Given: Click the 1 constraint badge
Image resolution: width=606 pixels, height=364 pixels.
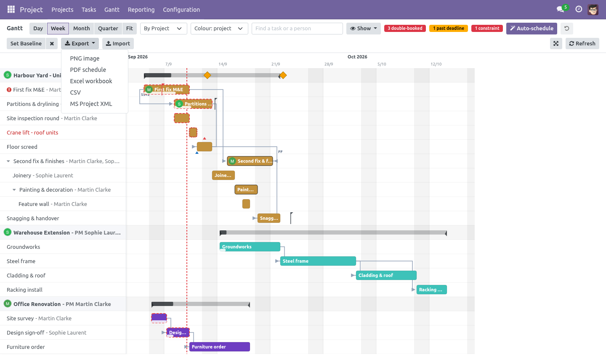Looking at the screenshot, I should [487, 29].
